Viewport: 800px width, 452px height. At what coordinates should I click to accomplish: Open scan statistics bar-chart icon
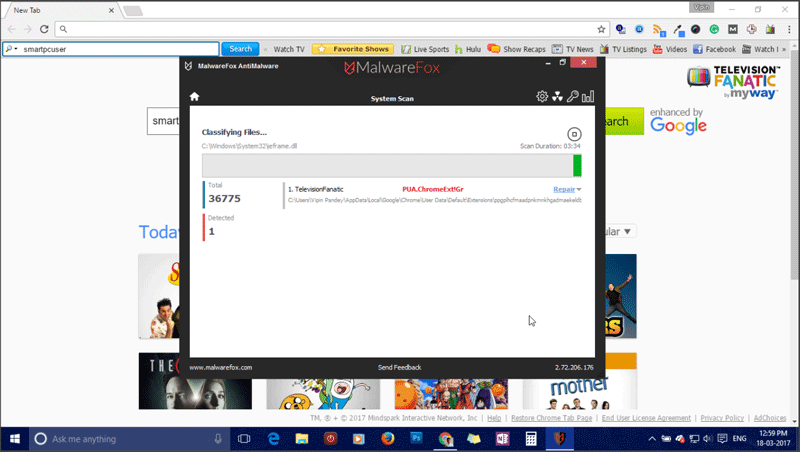588,96
